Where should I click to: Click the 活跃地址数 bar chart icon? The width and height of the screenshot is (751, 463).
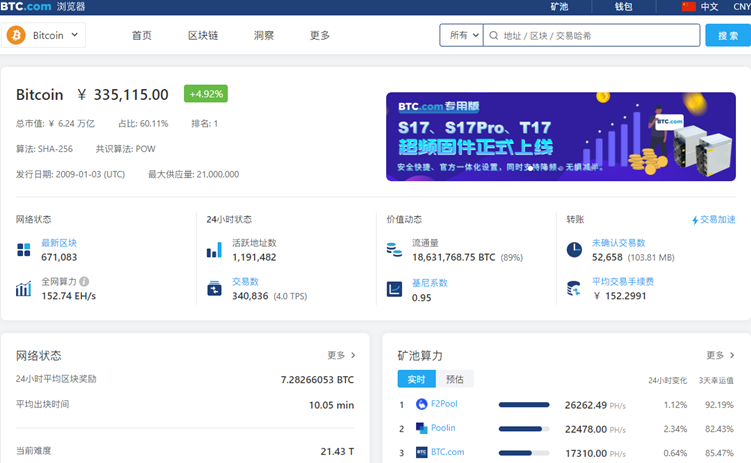[214, 249]
